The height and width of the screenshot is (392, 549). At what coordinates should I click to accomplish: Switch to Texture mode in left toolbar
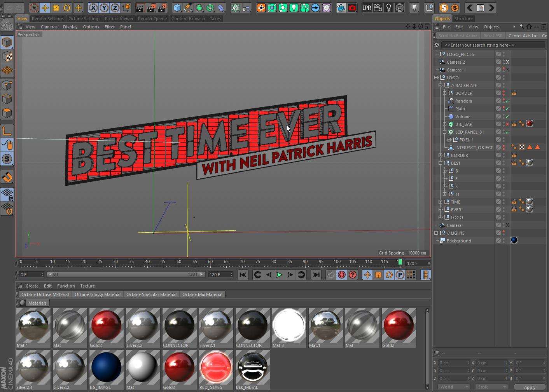pos(7,56)
